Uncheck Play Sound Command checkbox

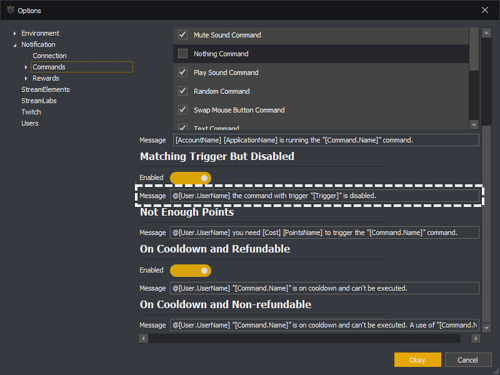pos(183,72)
